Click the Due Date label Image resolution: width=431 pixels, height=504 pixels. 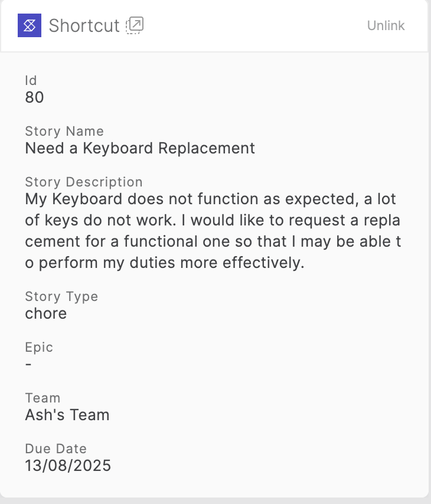[56, 449]
